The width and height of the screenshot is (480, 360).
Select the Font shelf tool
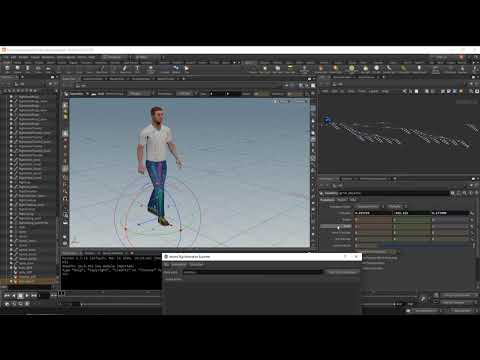coord(137,69)
